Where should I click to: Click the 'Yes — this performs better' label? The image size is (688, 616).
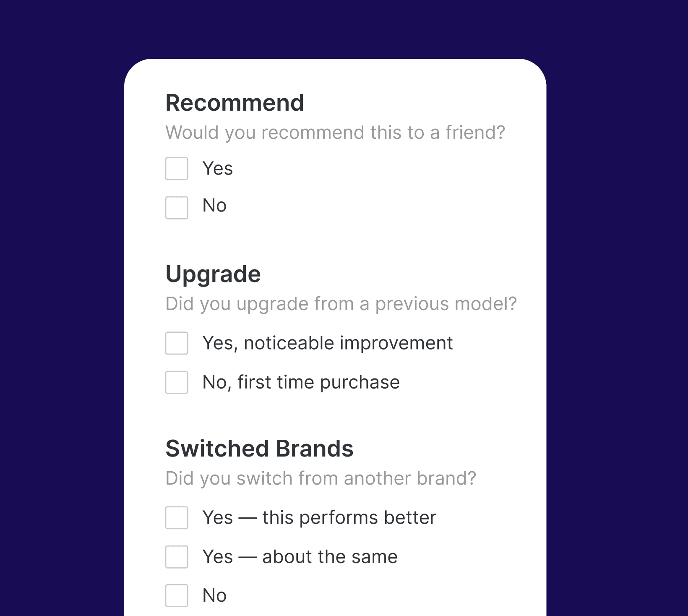click(319, 518)
